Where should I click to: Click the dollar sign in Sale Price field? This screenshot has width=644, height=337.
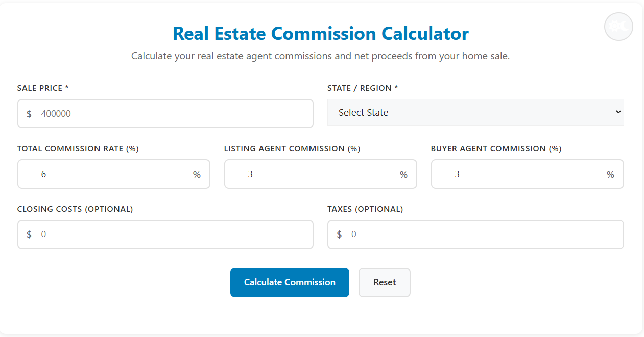(x=29, y=113)
